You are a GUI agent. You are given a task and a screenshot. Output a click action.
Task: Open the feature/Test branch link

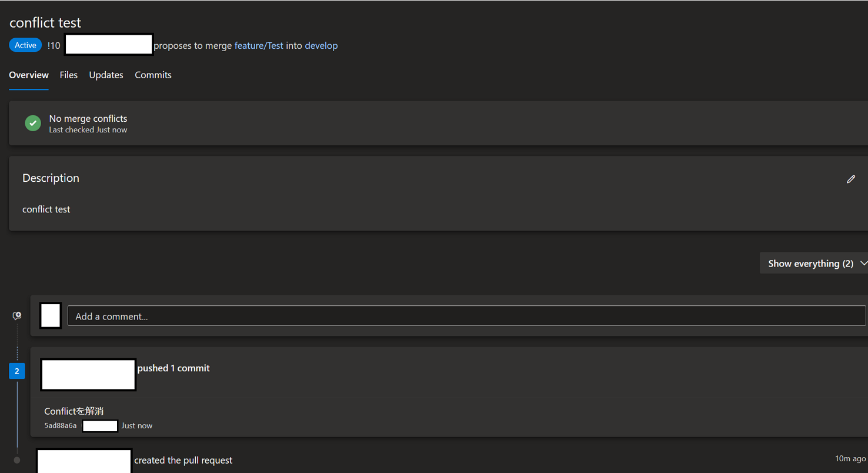(x=259, y=45)
